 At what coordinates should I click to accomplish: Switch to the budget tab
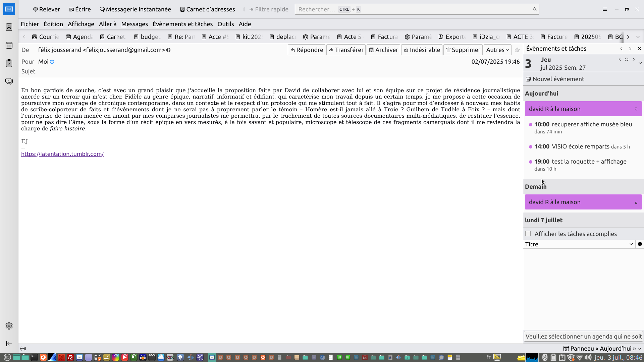click(147, 37)
